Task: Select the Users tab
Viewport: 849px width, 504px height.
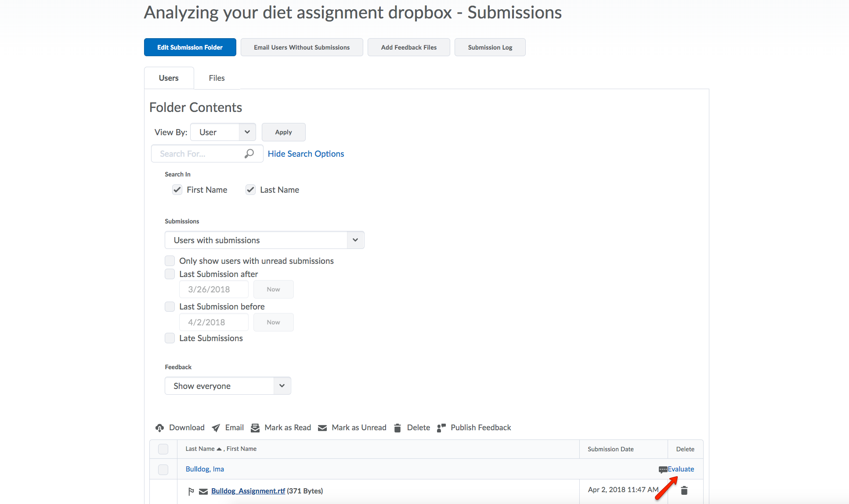Action: [x=168, y=77]
